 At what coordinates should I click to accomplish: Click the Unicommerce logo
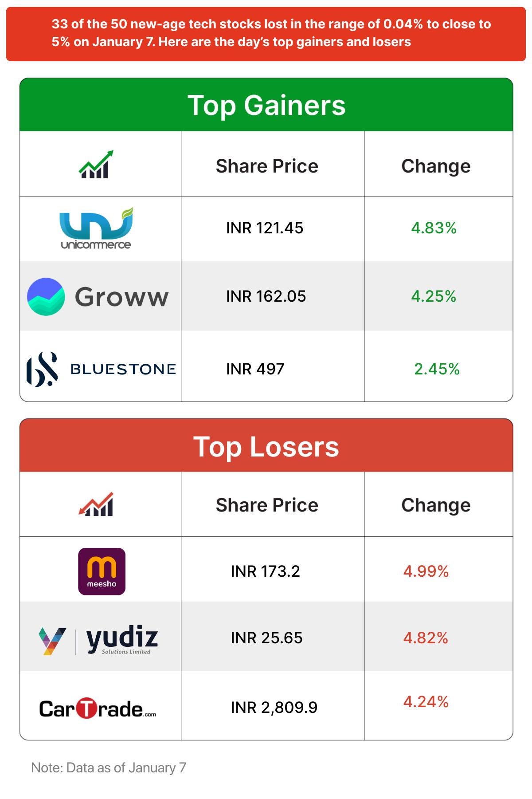[96, 228]
